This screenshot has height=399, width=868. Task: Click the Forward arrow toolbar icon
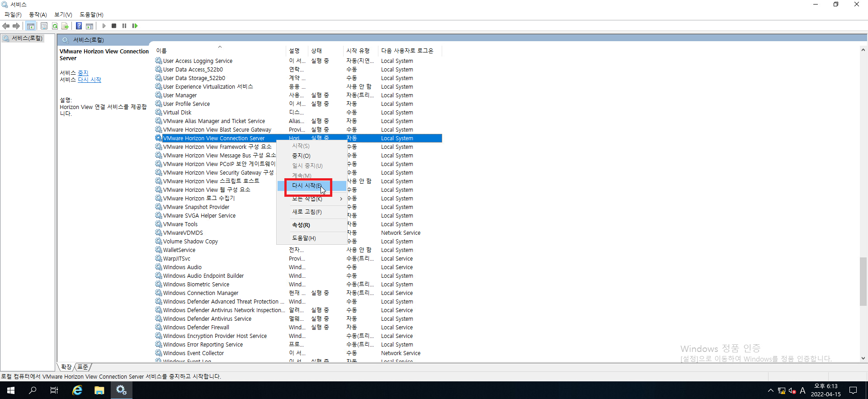point(16,26)
